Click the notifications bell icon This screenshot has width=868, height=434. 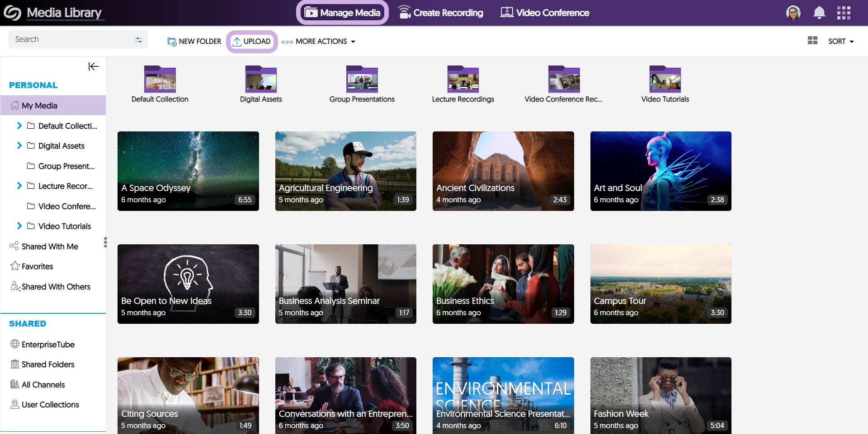point(819,13)
